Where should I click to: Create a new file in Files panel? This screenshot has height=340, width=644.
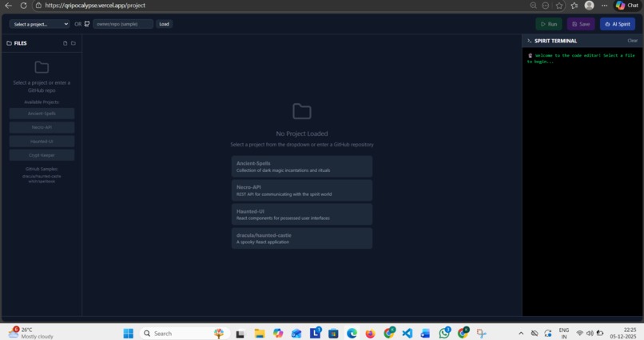coord(65,43)
